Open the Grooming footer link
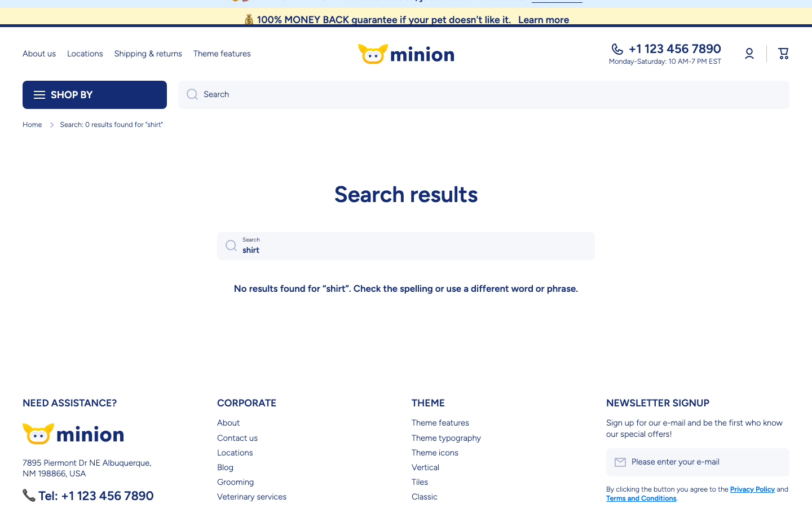 point(236,482)
